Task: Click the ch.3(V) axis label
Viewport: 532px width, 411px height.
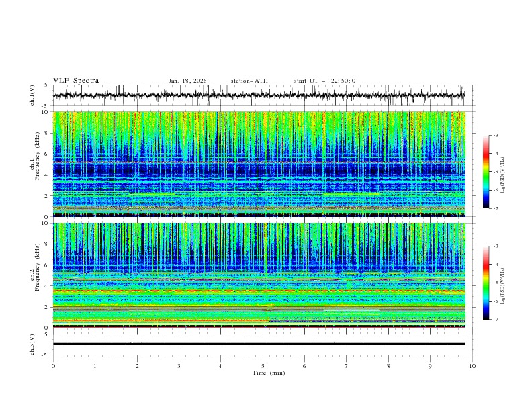Action: [32, 345]
